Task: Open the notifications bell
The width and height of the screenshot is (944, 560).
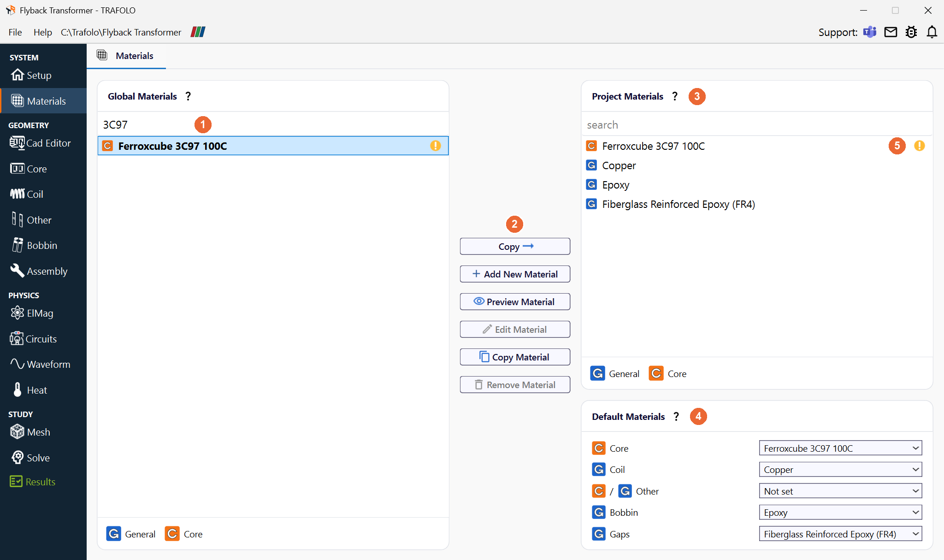Action: (x=932, y=32)
